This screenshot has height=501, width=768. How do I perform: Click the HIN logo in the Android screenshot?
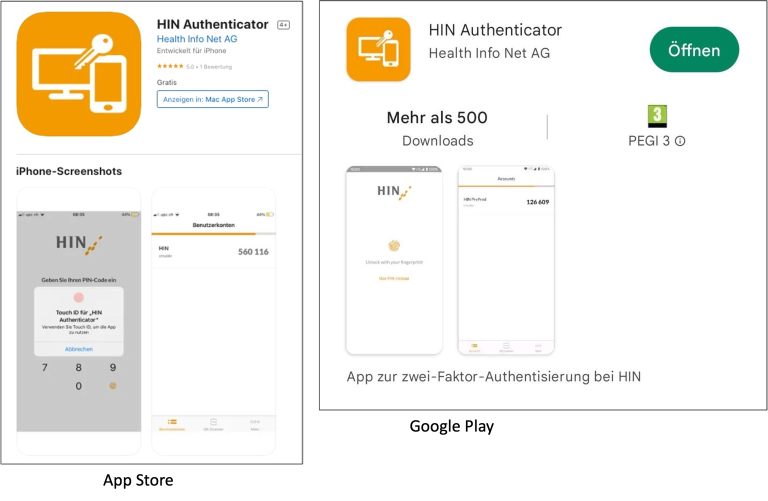pos(394,192)
